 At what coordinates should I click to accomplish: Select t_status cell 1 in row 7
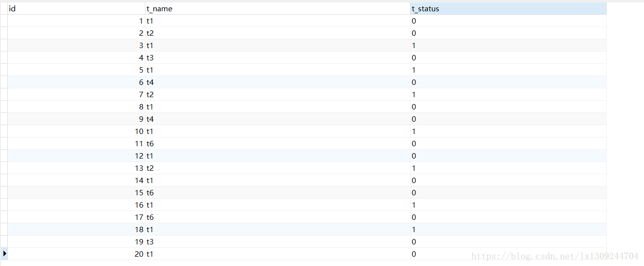tap(508, 95)
